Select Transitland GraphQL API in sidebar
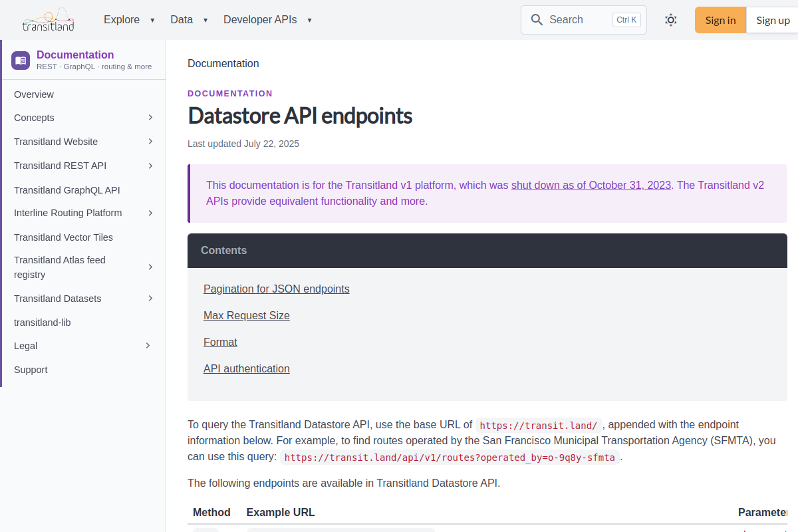798x532 pixels. pyautogui.click(x=67, y=190)
